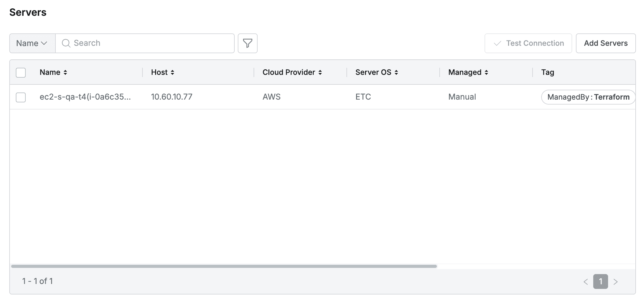
Task: Go to next page arrow
Action: pyautogui.click(x=616, y=281)
